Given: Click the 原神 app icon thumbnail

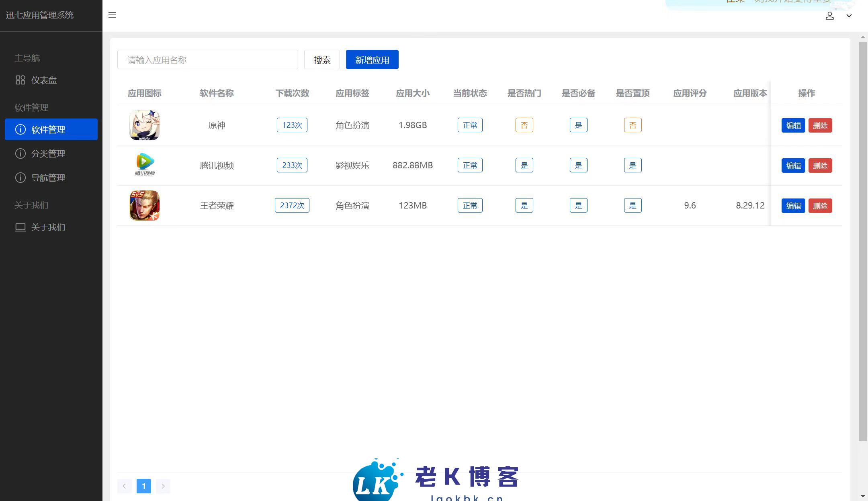Looking at the screenshot, I should click(144, 125).
